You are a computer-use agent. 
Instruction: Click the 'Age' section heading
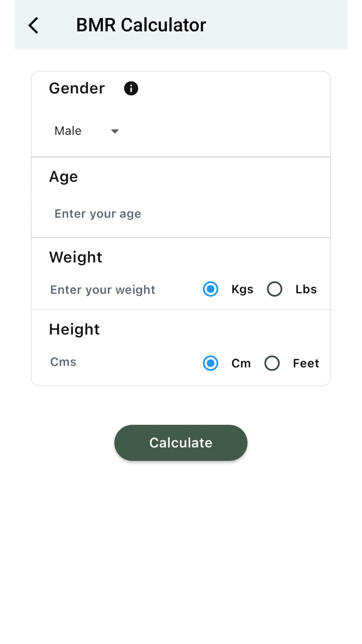coord(64,177)
